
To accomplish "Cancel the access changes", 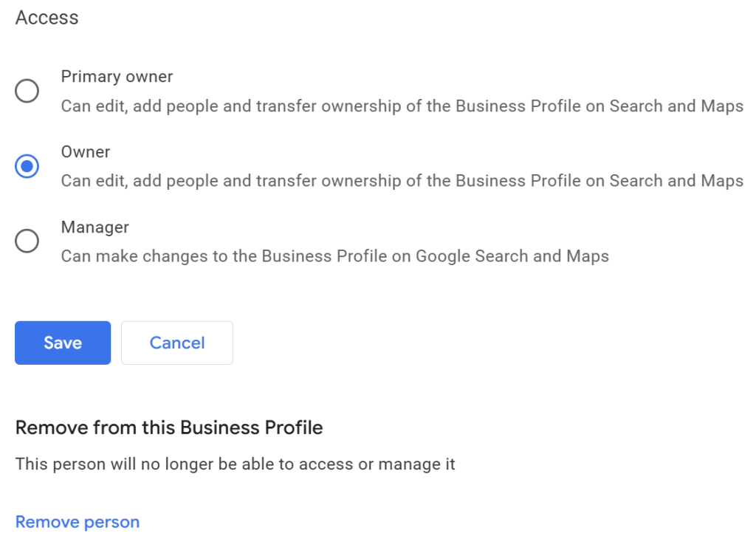I will pos(177,343).
